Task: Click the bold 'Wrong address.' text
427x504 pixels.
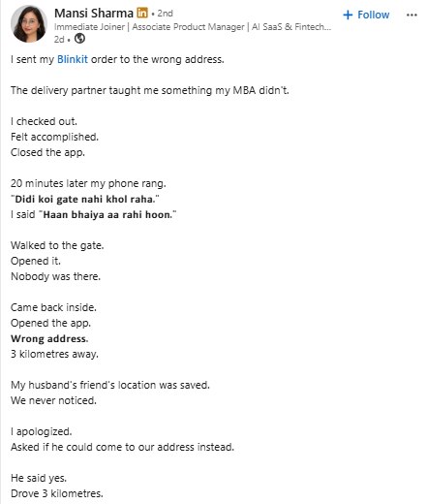Action: click(x=49, y=338)
